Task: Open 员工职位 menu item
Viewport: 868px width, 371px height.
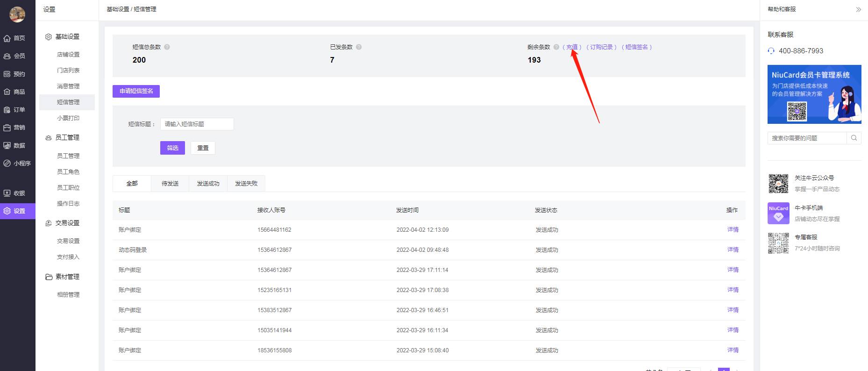Action: click(68, 188)
